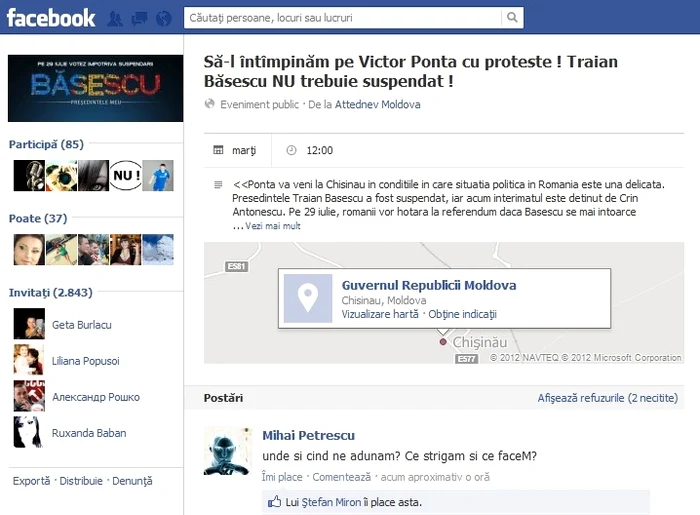Screen dimensions: 700x515
Task: Click the Denunță report link
Action: click(x=132, y=481)
